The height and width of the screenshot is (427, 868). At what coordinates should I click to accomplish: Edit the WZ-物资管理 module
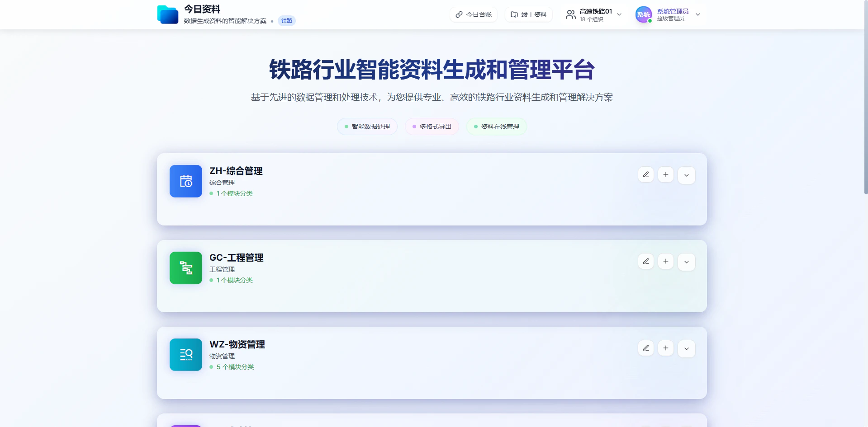pyautogui.click(x=646, y=348)
